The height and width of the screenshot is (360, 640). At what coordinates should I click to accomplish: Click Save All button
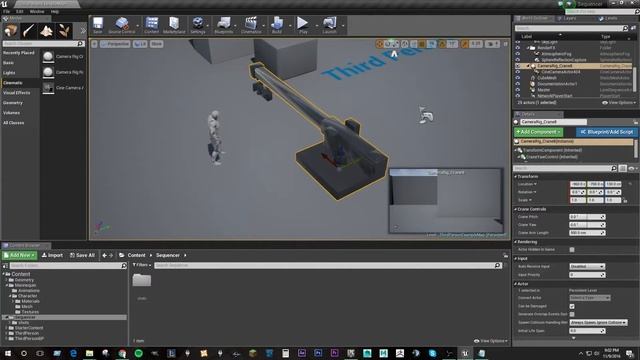tap(82, 255)
